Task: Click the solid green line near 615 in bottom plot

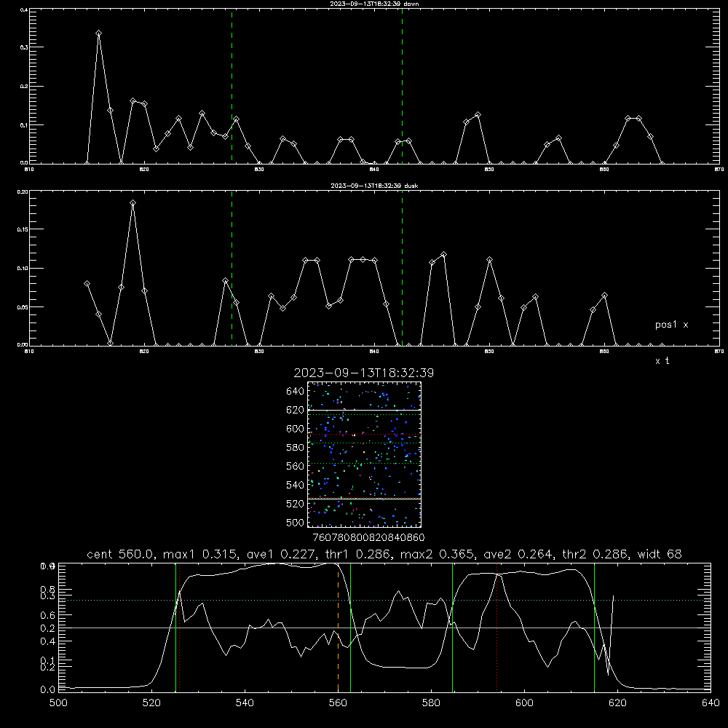Action: [594, 627]
